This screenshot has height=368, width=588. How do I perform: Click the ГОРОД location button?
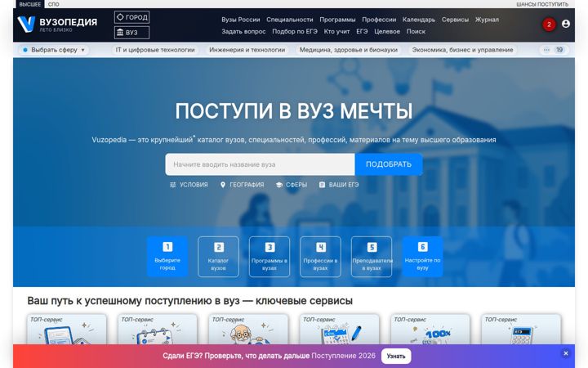pyautogui.click(x=131, y=17)
